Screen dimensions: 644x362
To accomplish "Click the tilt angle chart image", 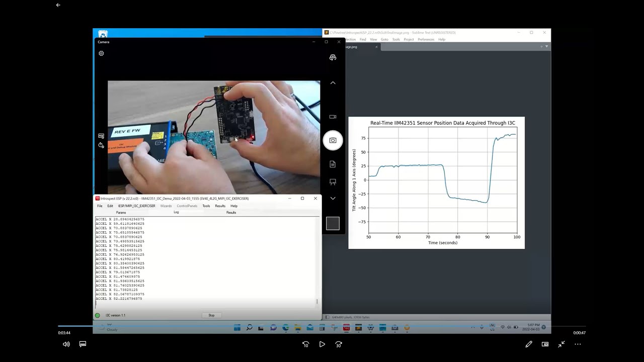I will [x=436, y=183].
